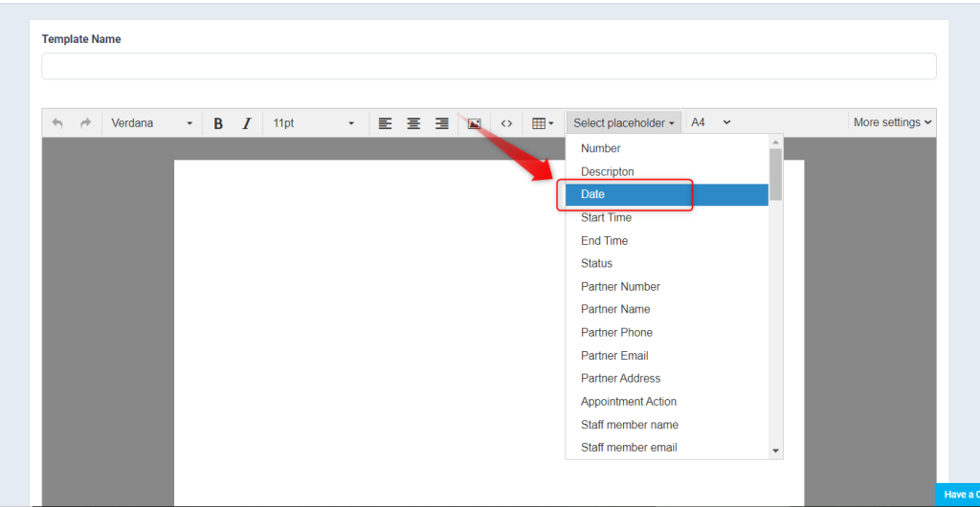The height and width of the screenshot is (507, 980).
Task: Expand More settings
Action: pos(893,122)
